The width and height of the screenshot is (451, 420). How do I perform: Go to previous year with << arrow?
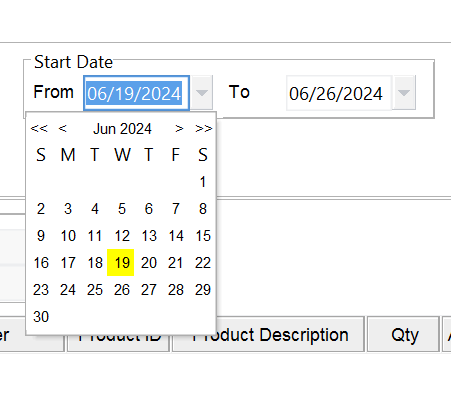pos(39,128)
